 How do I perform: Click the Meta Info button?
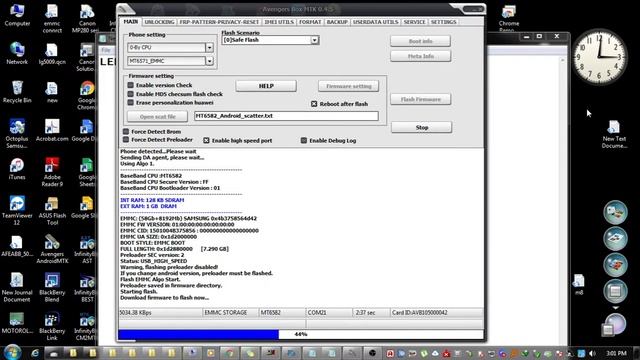(x=420, y=56)
